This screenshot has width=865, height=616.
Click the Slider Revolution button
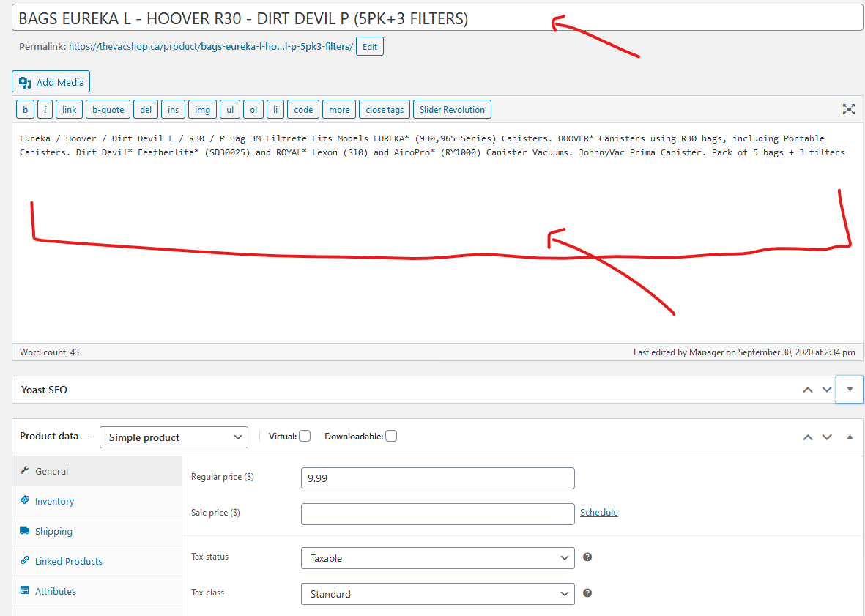click(453, 109)
